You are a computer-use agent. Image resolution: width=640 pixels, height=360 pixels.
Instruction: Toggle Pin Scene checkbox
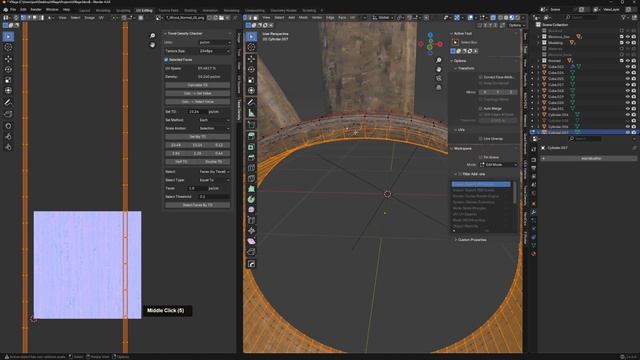(x=481, y=157)
